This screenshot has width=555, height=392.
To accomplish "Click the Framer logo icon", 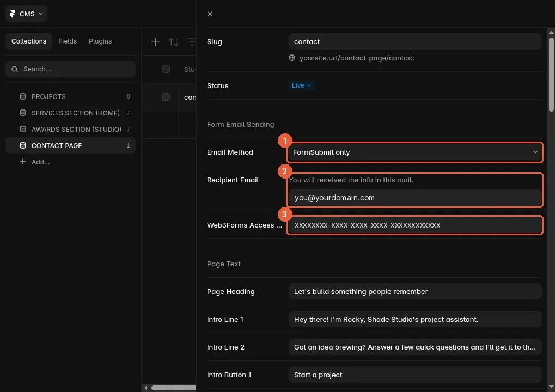I will [13, 14].
